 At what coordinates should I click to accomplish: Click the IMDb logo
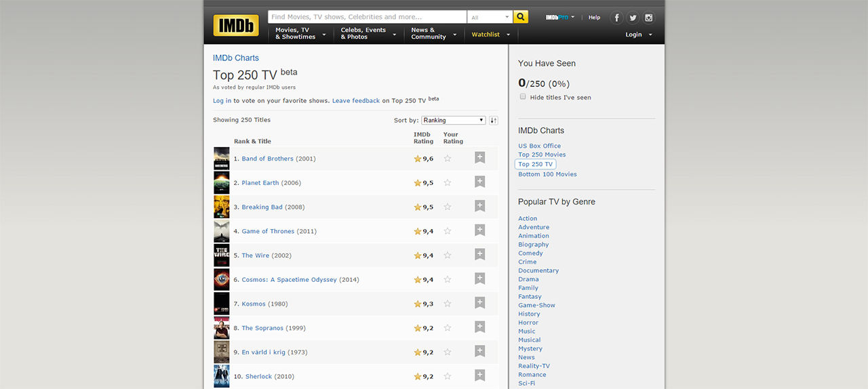click(236, 26)
